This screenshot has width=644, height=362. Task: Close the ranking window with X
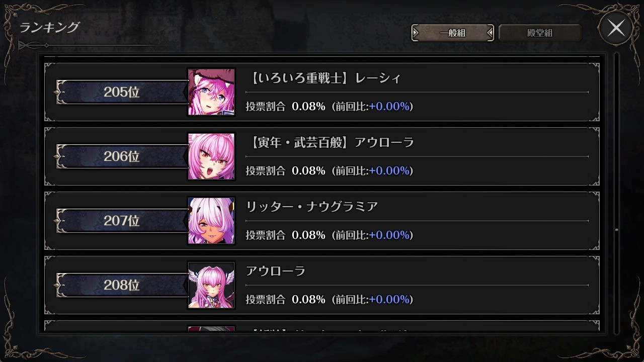pos(616,28)
